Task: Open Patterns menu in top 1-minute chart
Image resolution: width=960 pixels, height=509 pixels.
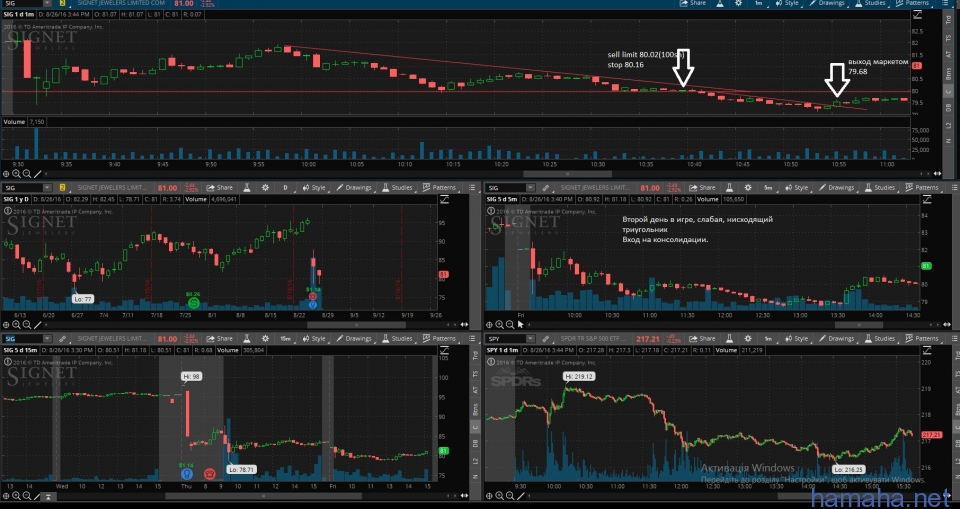Action: (x=912, y=3)
